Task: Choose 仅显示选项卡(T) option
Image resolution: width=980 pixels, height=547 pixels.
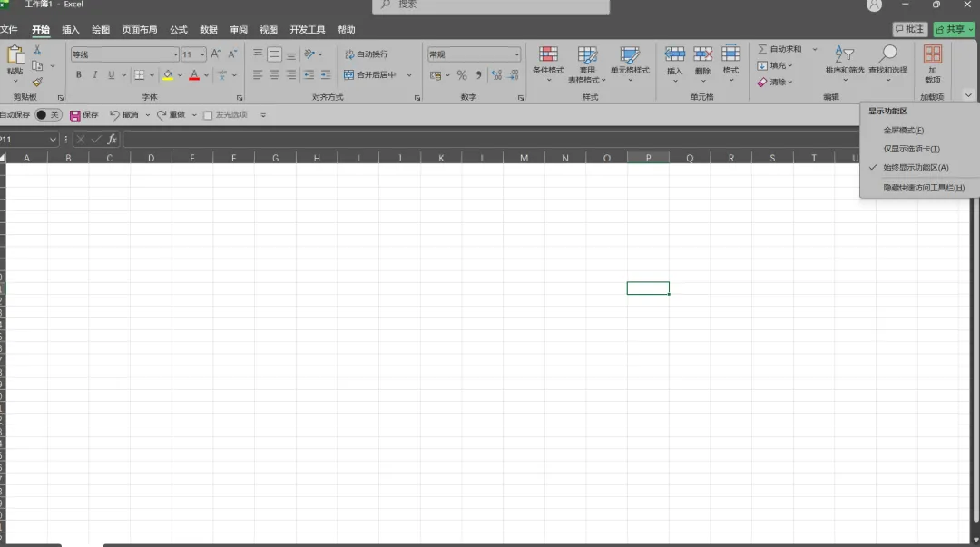Action: tap(911, 149)
